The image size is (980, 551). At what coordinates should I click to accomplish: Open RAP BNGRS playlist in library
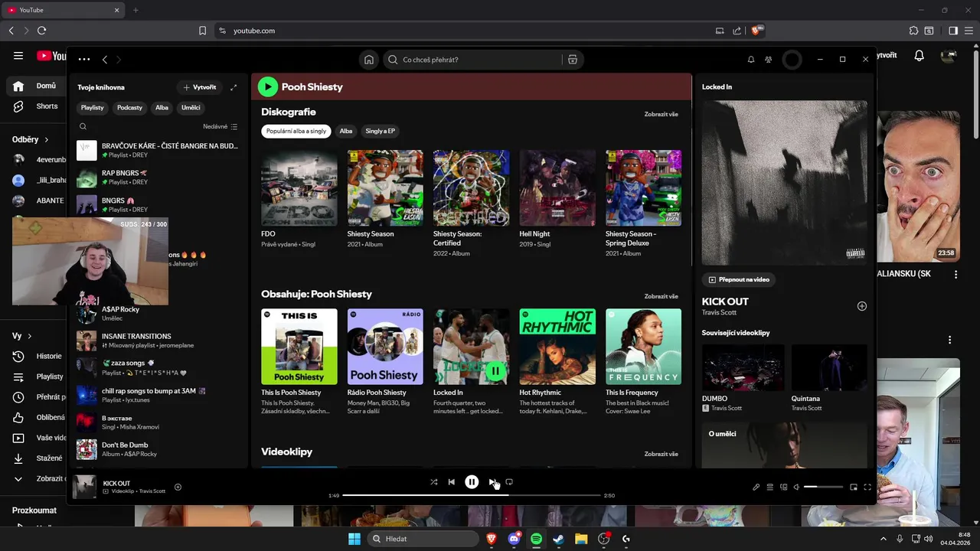coord(158,178)
